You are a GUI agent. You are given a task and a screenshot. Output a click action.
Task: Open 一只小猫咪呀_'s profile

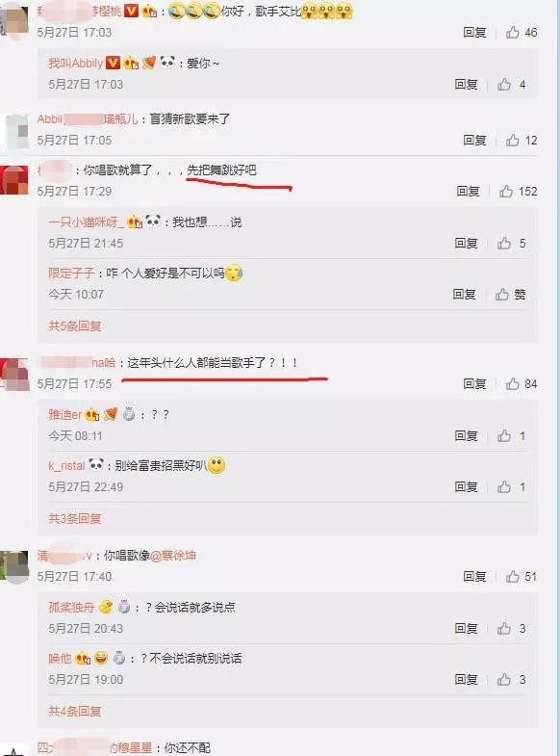pyautogui.click(x=87, y=222)
